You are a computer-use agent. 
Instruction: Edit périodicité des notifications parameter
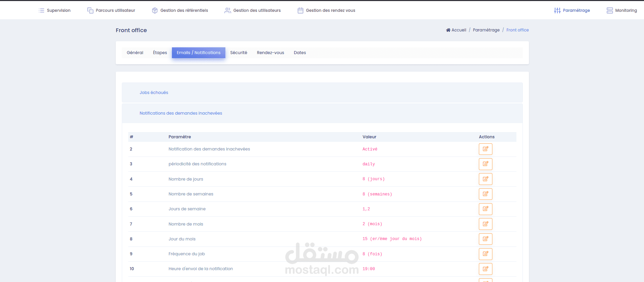[x=485, y=164]
